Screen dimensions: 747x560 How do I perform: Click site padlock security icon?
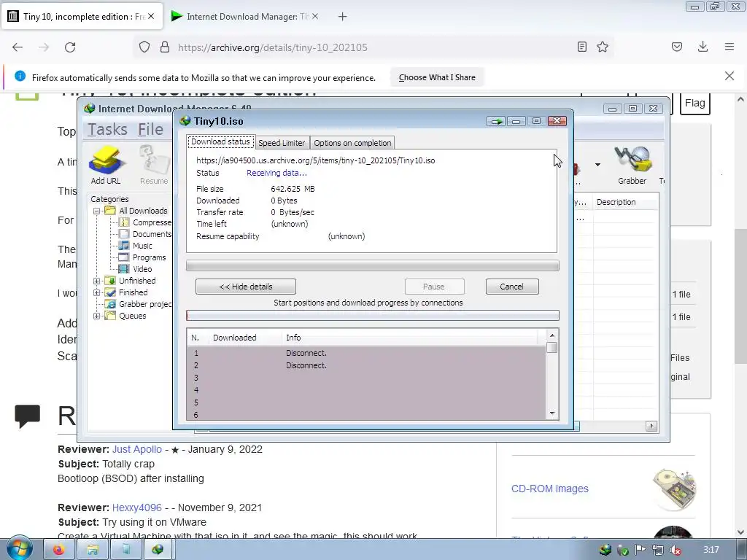(x=165, y=47)
